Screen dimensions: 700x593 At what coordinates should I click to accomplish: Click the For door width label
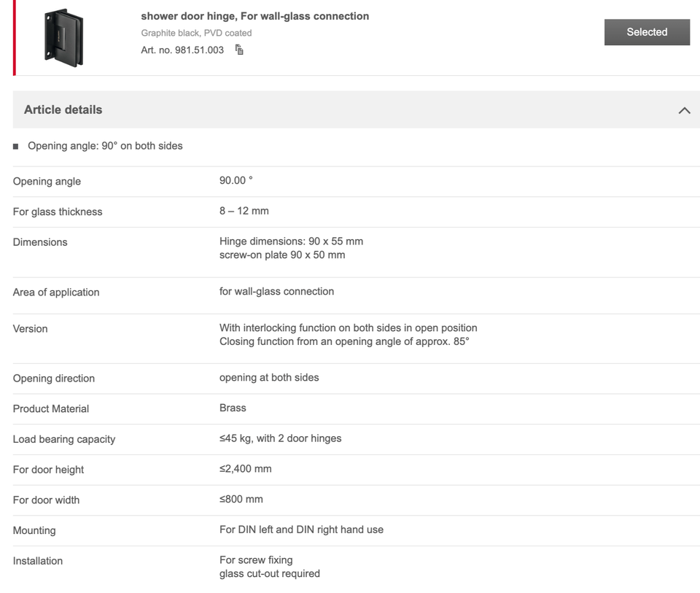pyautogui.click(x=46, y=500)
